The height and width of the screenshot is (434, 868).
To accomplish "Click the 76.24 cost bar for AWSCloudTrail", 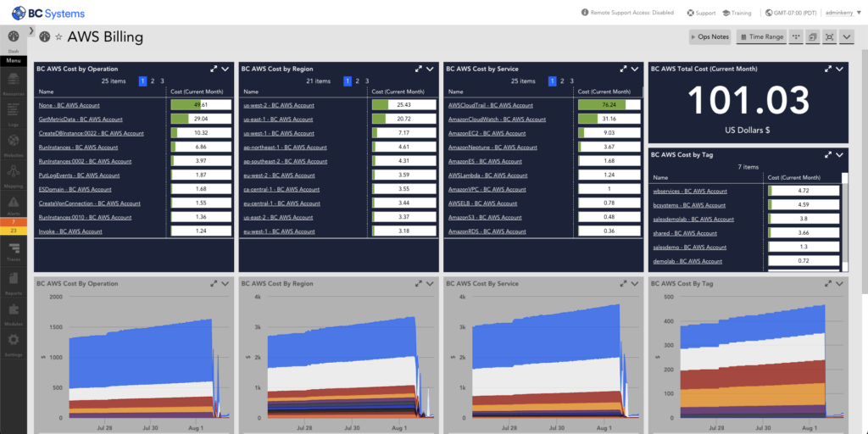I will click(x=609, y=105).
